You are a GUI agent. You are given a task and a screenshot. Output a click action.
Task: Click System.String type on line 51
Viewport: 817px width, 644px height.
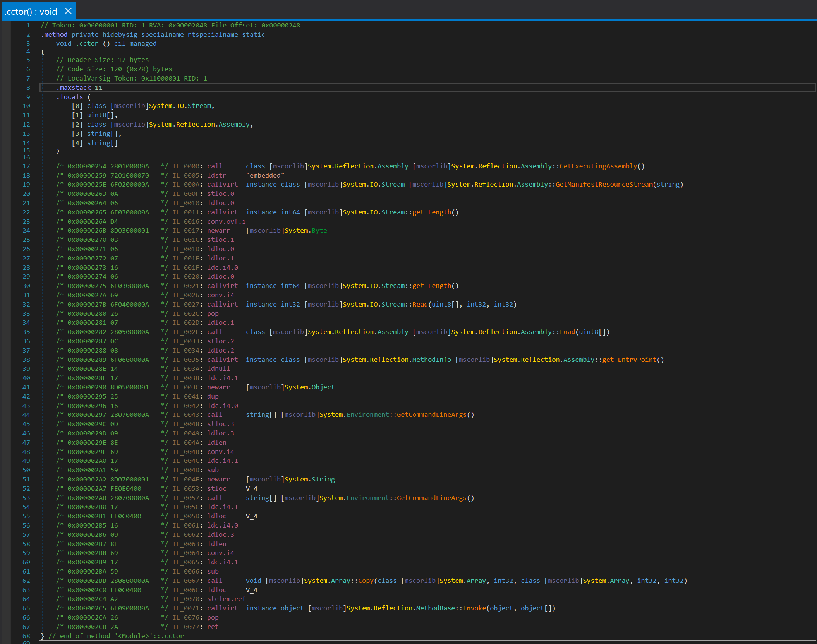(309, 479)
